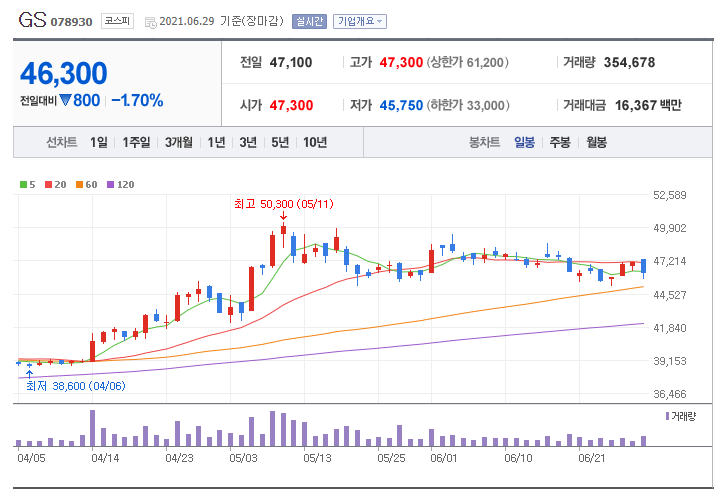The width and height of the screenshot is (714, 489).
Task: Click the 06/21 date axis label
Action: pos(592,458)
